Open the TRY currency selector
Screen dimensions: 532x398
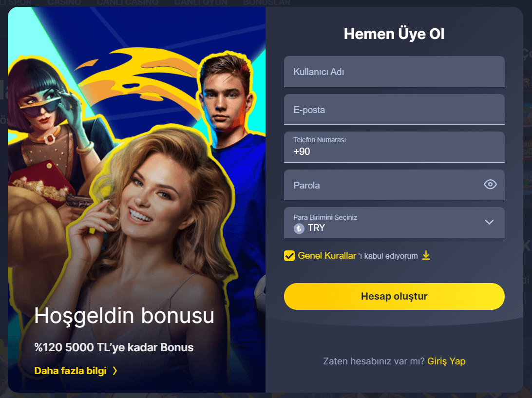pyautogui.click(x=394, y=223)
